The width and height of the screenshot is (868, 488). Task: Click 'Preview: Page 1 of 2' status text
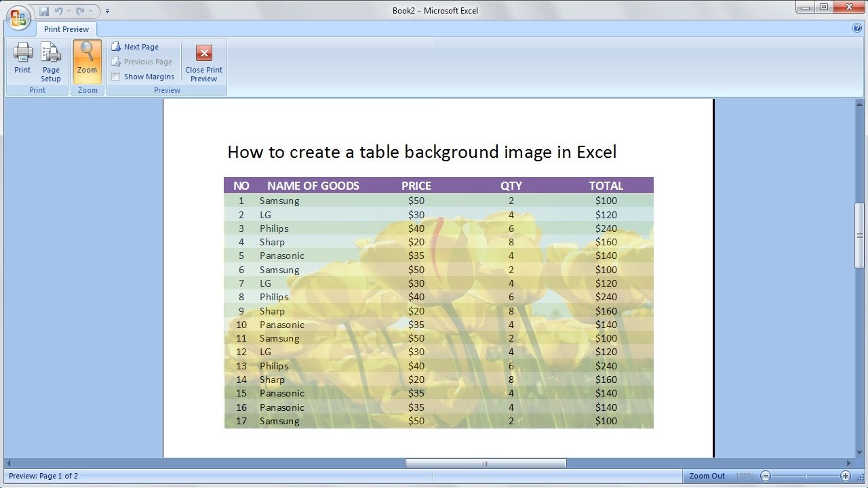[43, 476]
